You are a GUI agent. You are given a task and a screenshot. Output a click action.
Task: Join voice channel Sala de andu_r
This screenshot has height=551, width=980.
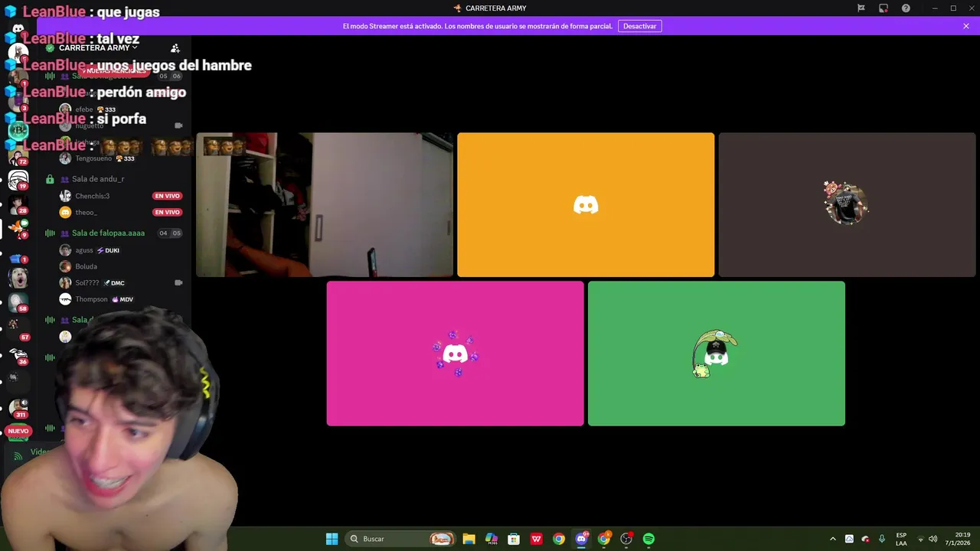[x=98, y=179]
